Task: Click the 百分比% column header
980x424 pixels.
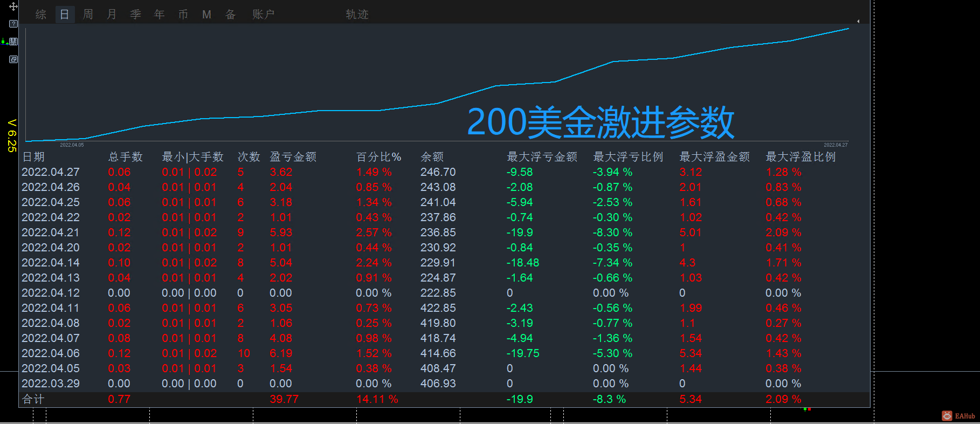Action: point(378,157)
